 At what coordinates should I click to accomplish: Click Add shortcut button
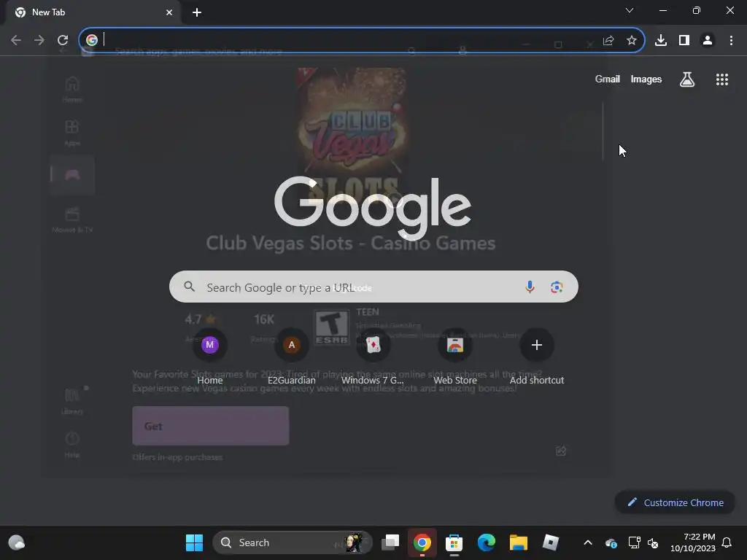(537, 357)
